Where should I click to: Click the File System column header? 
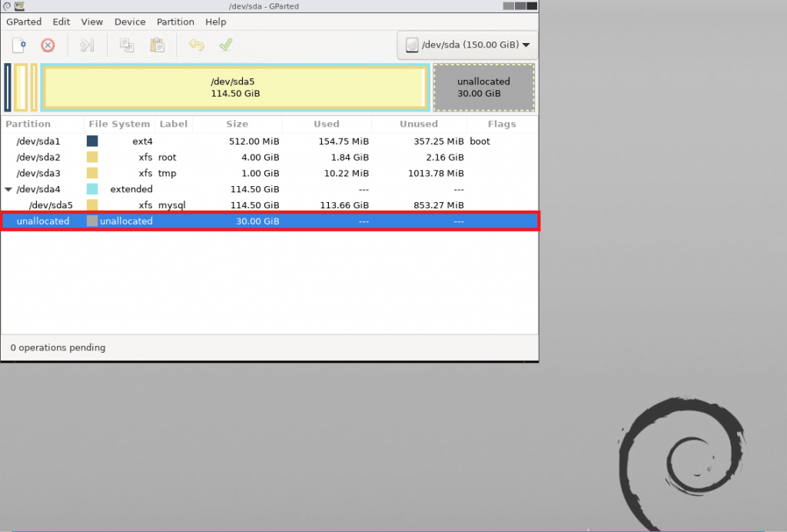(119, 124)
